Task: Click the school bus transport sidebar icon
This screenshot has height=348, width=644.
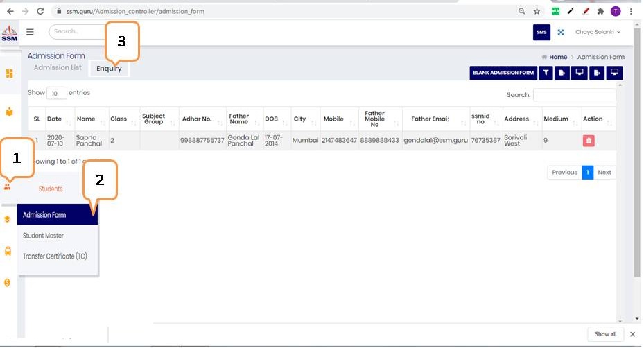Action: (x=8, y=252)
